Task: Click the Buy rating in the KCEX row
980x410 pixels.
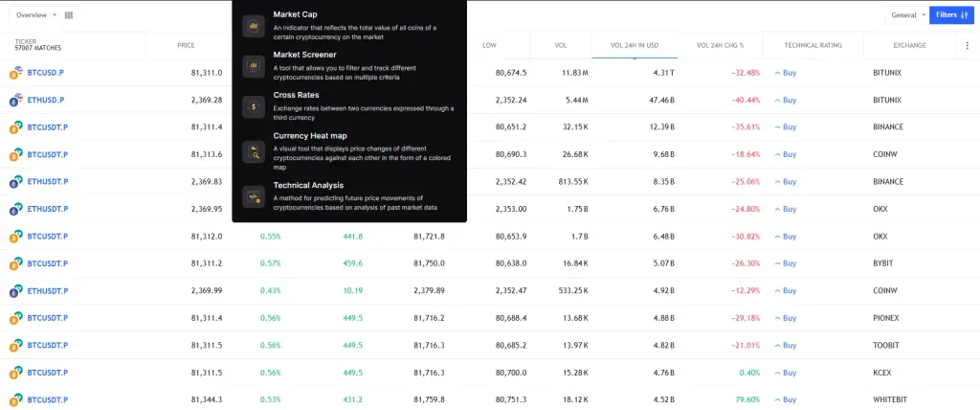Action: click(786, 373)
